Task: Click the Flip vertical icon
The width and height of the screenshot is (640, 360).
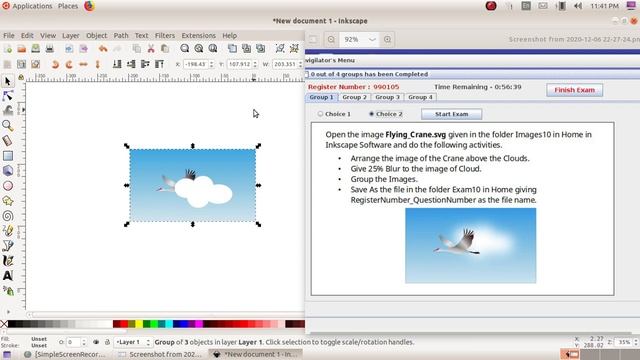Action: [98, 64]
